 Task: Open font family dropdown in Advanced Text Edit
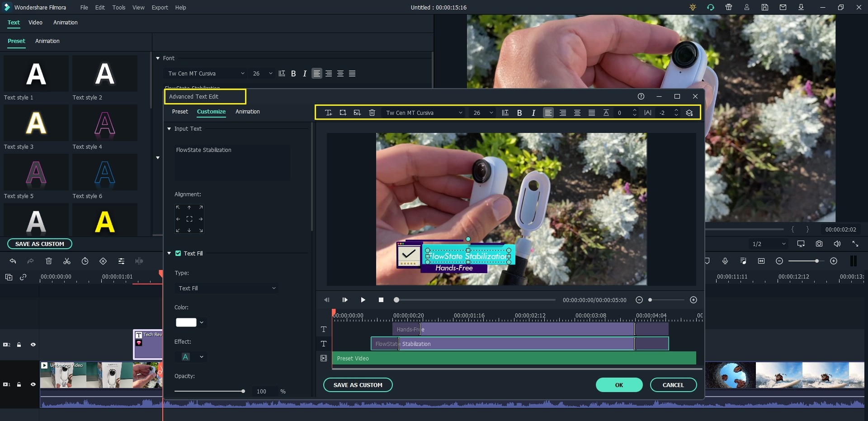point(424,113)
